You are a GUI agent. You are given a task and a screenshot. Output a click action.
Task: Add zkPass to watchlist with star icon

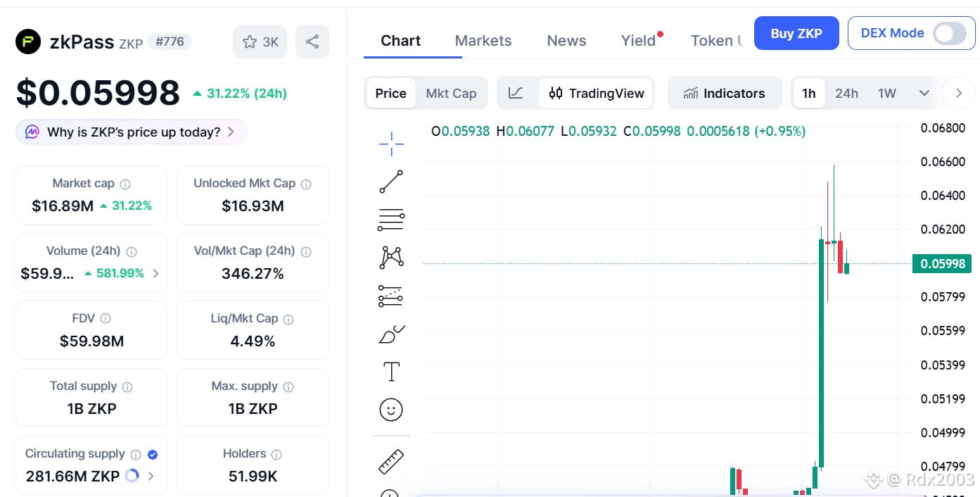pyautogui.click(x=260, y=42)
